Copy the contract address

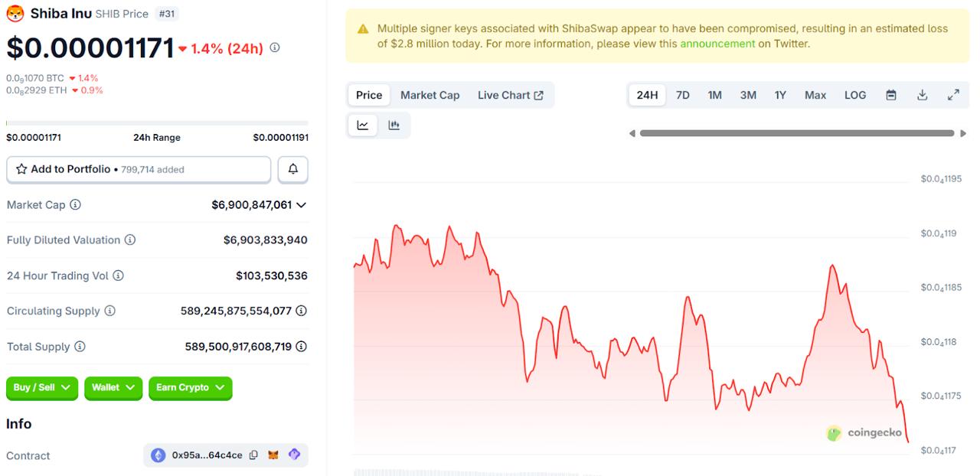(253, 455)
